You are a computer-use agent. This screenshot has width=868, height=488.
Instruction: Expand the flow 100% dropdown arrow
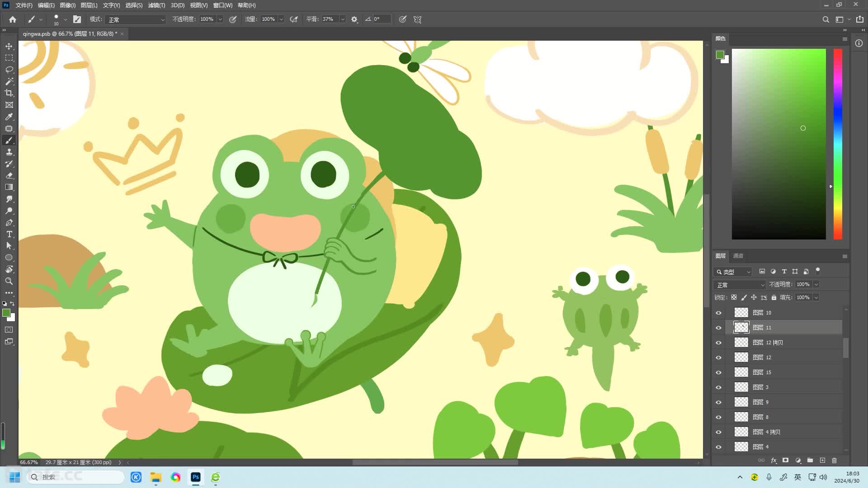281,19
